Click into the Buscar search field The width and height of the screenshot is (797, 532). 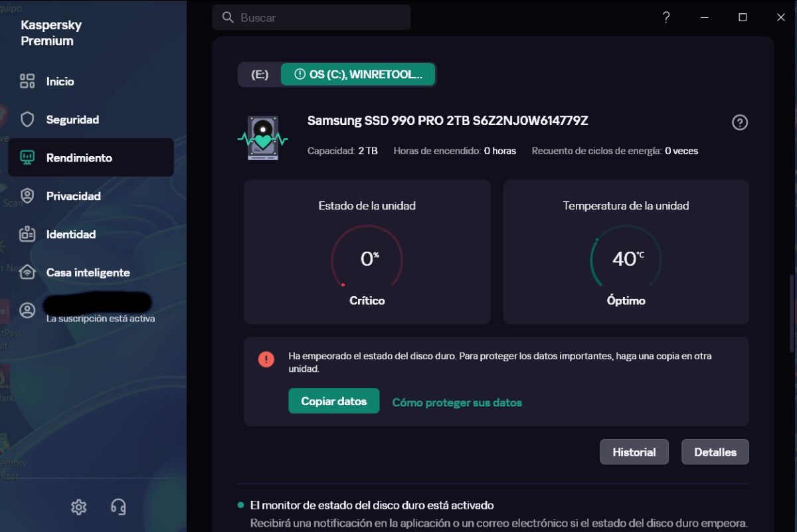311,18
